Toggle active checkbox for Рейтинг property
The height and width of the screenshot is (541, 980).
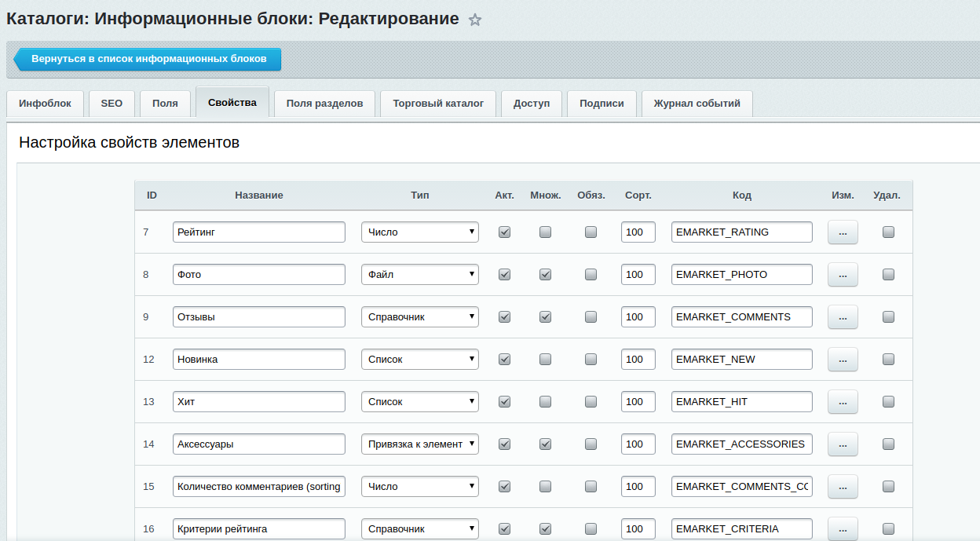click(x=505, y=232)
